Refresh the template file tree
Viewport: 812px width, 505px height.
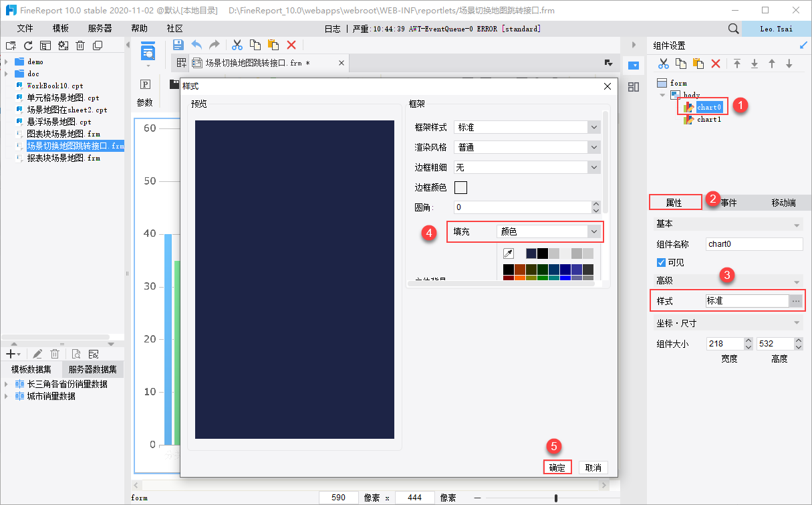(28, 45)
